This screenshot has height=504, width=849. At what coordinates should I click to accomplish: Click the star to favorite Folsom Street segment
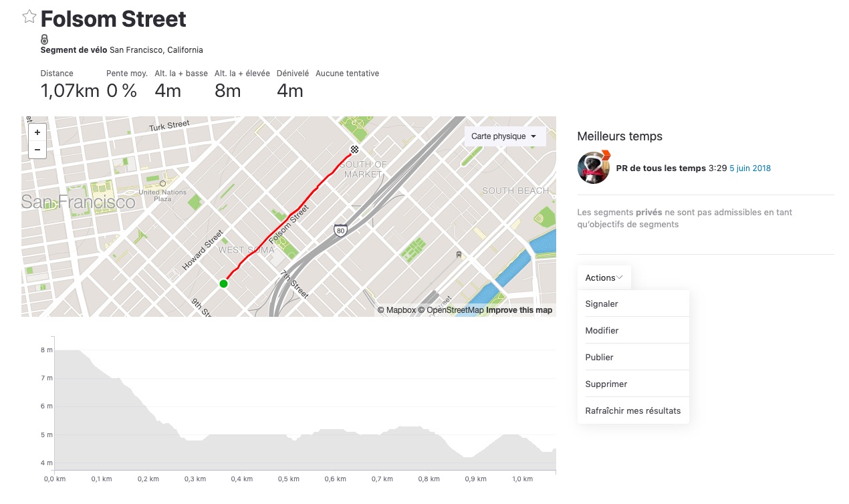tap(29, 16)
